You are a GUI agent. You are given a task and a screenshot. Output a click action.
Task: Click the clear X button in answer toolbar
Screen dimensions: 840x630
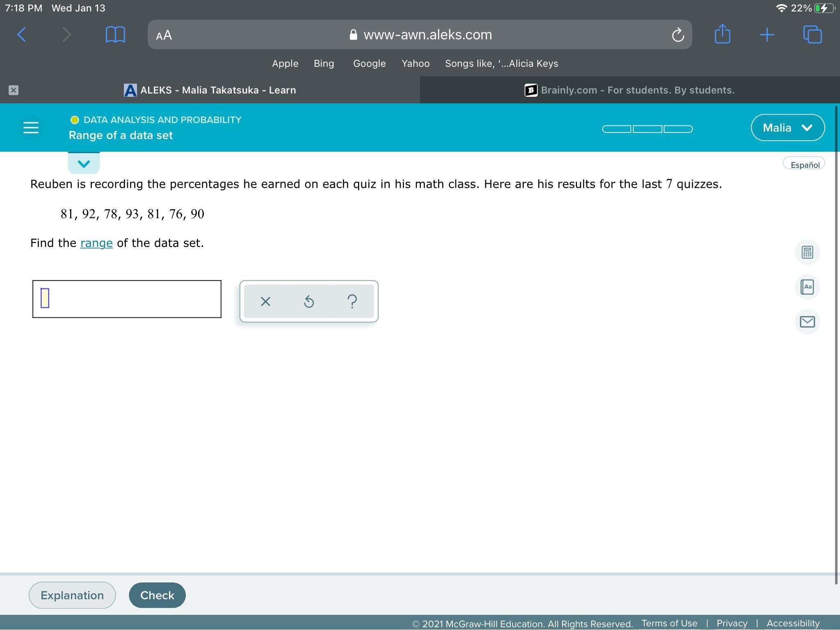point(265,301)
